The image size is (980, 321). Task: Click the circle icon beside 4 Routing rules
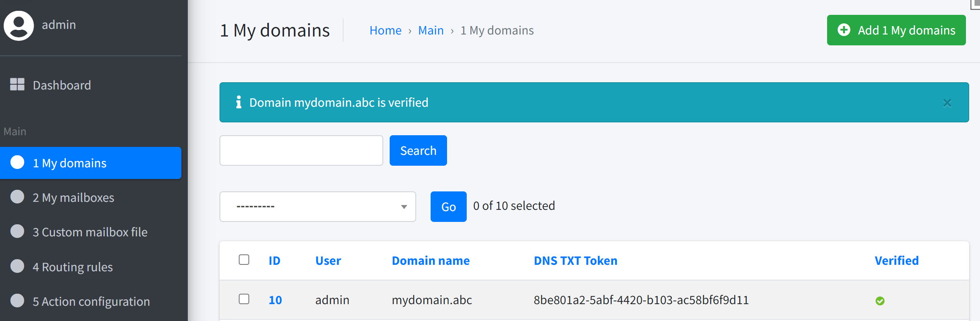coord(17,266)
